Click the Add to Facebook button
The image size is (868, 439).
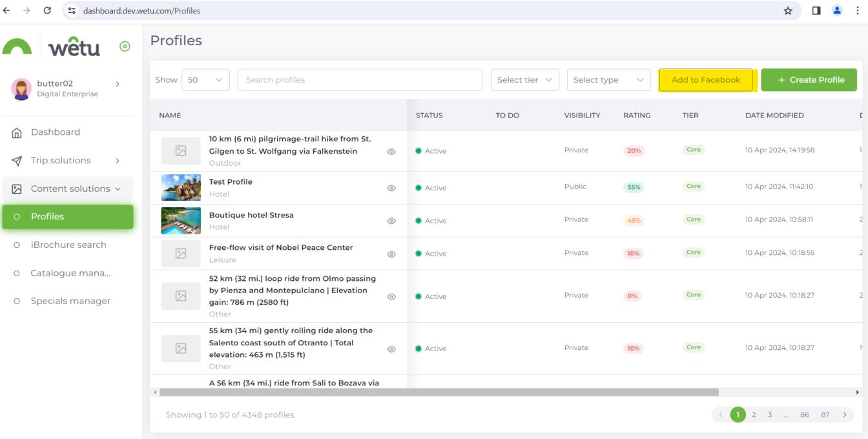[x=706, y=80]
